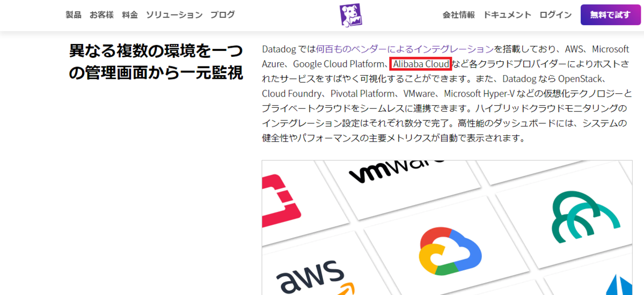644x295 pixels.
Task: Open the ソリューション menu
Action: [174, 15]
